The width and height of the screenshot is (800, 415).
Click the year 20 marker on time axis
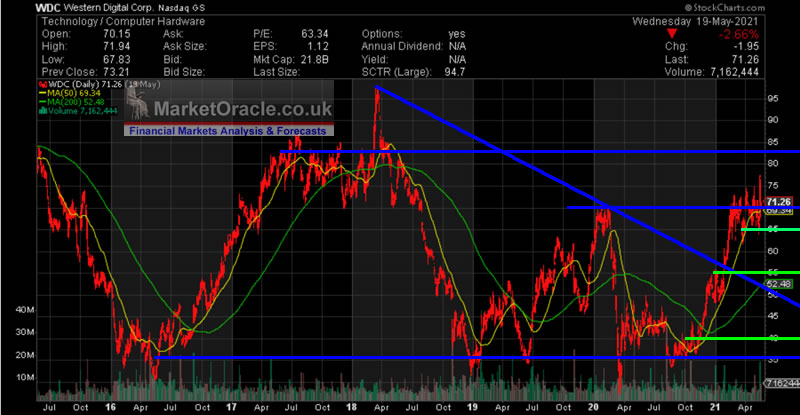(x=593, y=407)
